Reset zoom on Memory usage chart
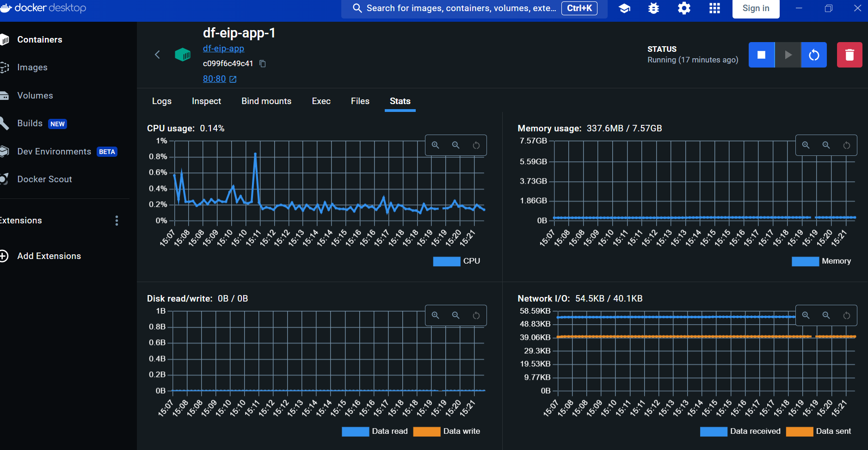Viewport: 868px width, 450px height. pos(846,145)
